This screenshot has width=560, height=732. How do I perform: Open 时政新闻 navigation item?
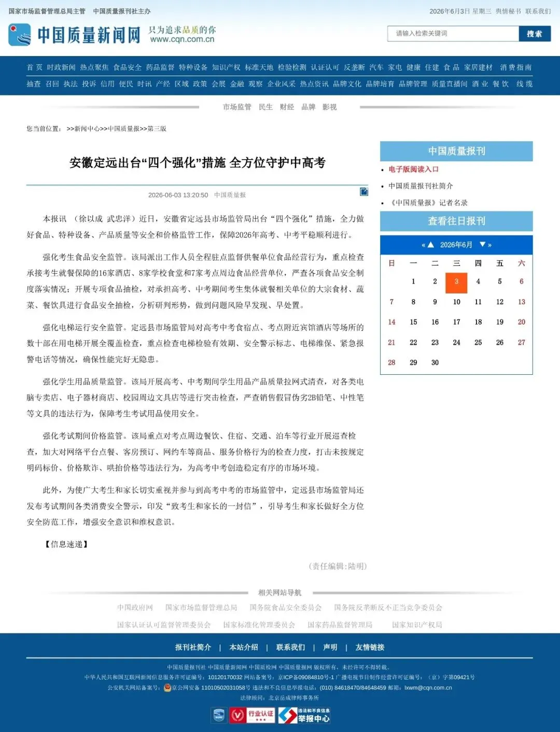pos(61,67)
